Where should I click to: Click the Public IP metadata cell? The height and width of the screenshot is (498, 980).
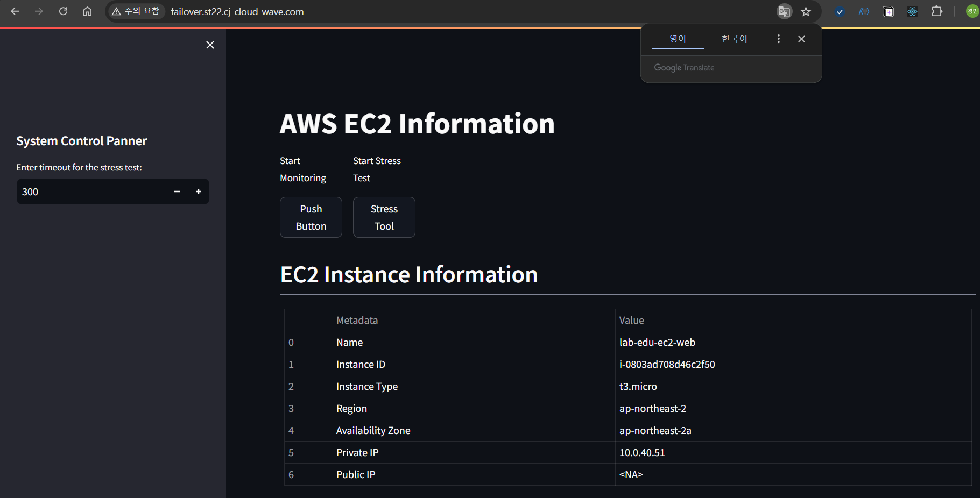click(x=474, y=474)
